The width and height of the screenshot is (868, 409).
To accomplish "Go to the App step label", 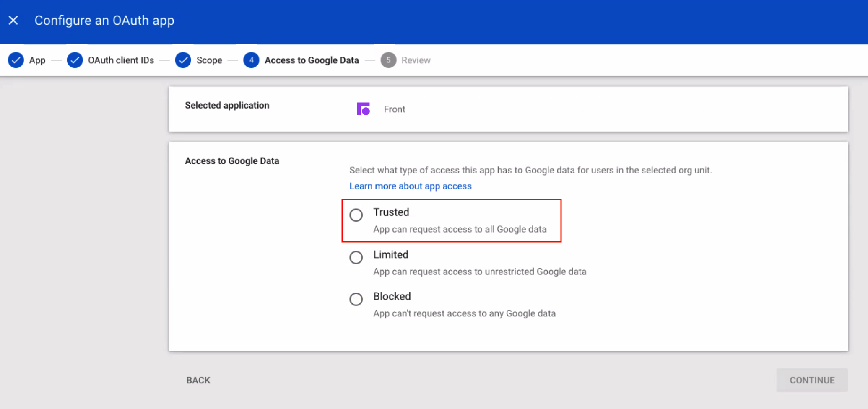I will coord(37,60).
